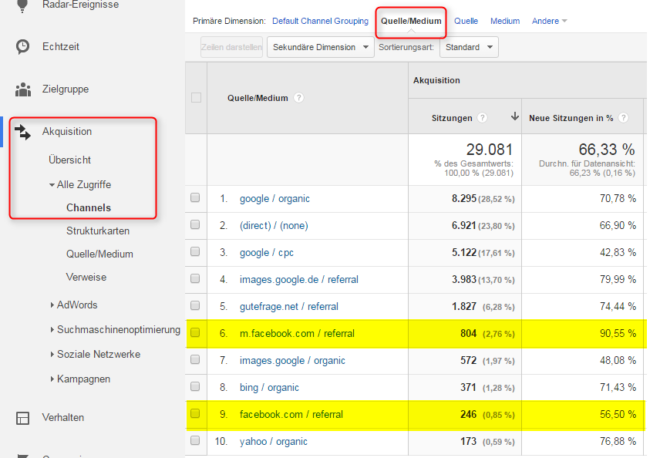Click the Verhalten layout icon
The image size is (660, 458).
coord(23,418)
